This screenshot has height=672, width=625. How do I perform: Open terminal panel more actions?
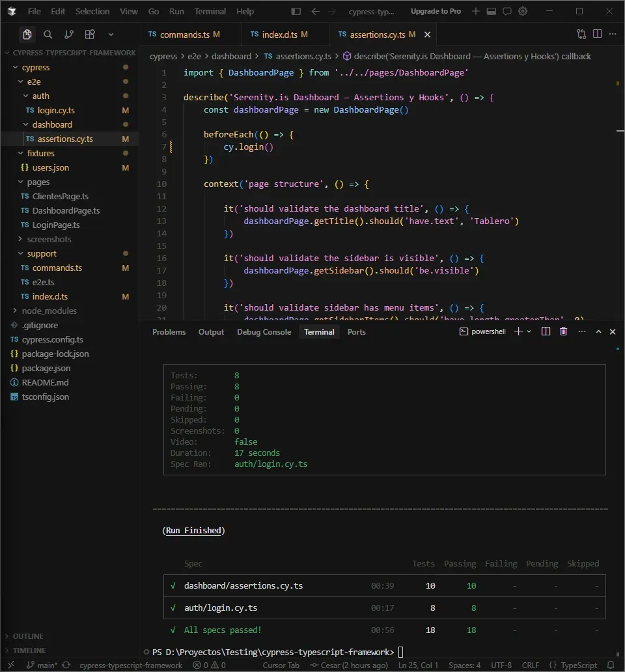(582, 331)
